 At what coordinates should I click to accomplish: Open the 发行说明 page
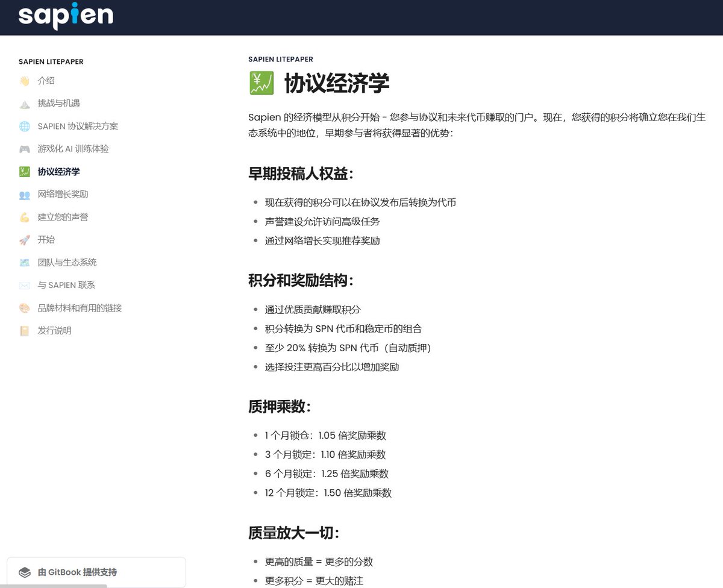[54, 331]
